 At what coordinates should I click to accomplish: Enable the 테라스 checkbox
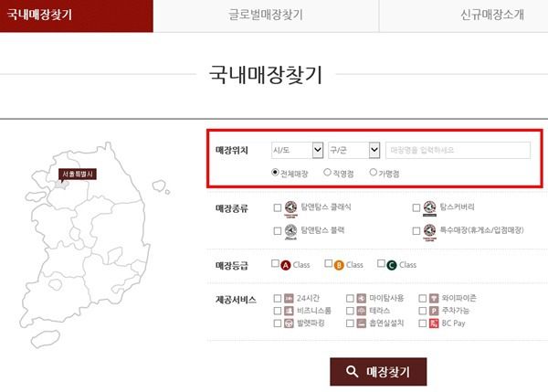coord(350,311)
